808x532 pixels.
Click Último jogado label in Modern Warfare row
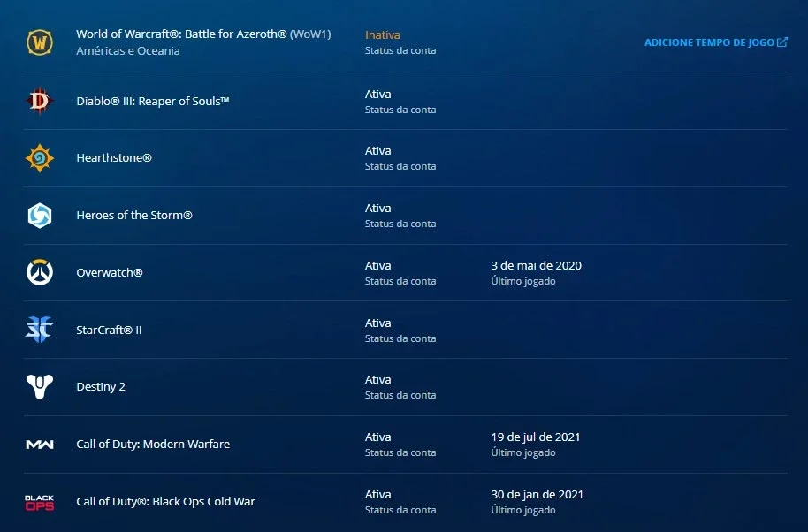pos(523,452)
